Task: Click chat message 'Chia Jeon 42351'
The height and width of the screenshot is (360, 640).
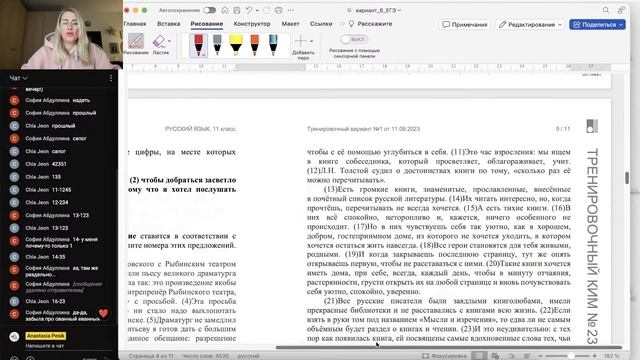Action: tap(46, 164)
